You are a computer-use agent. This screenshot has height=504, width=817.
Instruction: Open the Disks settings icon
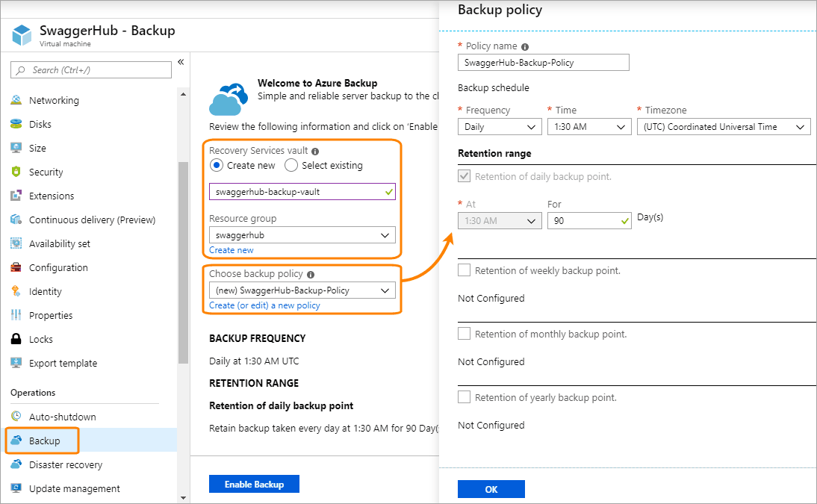tap(16, 124)
